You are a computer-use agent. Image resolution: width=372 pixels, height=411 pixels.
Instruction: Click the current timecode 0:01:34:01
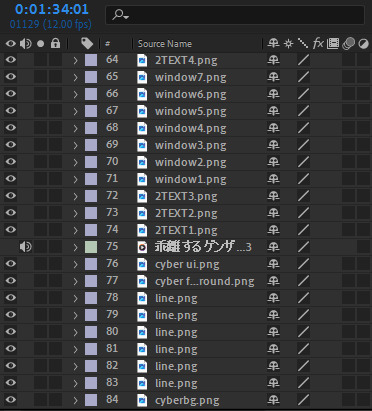(52, 9)
